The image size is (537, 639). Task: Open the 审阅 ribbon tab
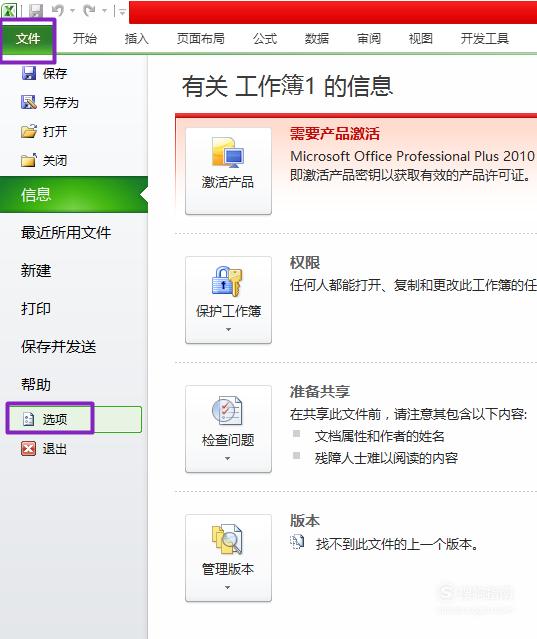[x=369, y=39]
